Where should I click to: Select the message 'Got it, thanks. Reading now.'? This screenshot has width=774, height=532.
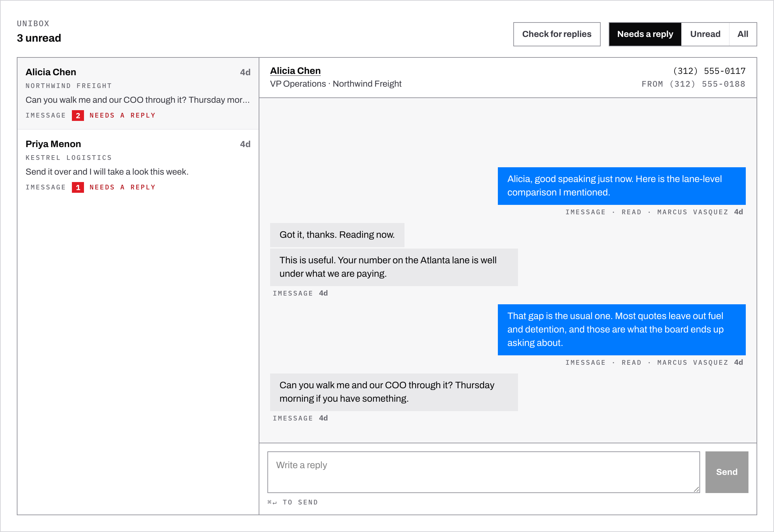click(x=337, y=235)
